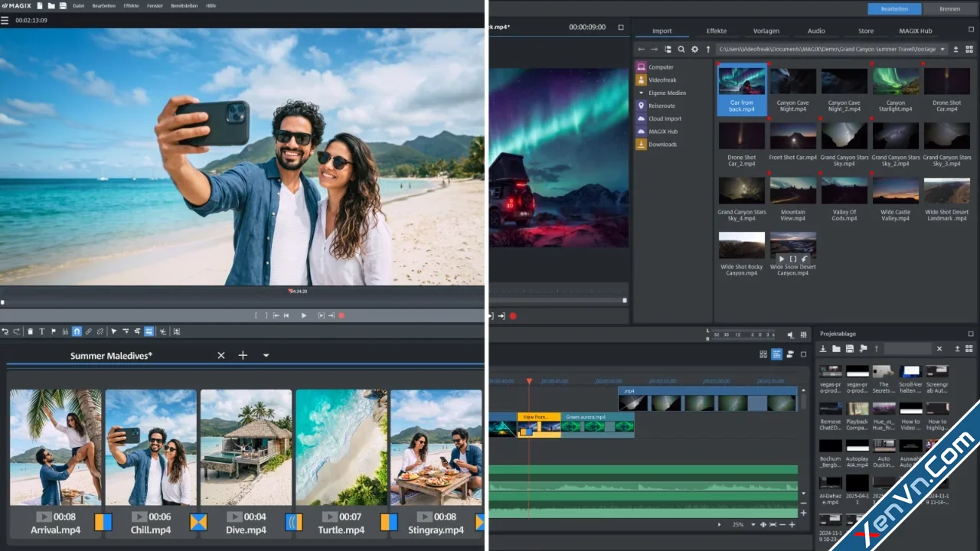
Task: Open the Effekte menu in the menu bar
Action: (x=131, y=5)
